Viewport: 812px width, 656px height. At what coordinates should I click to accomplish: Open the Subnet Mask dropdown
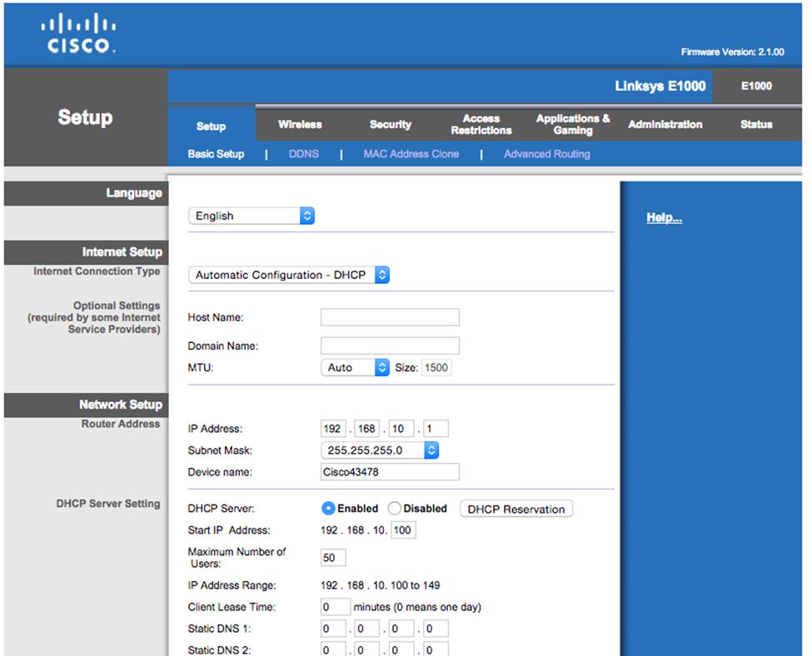click(380, 450)
